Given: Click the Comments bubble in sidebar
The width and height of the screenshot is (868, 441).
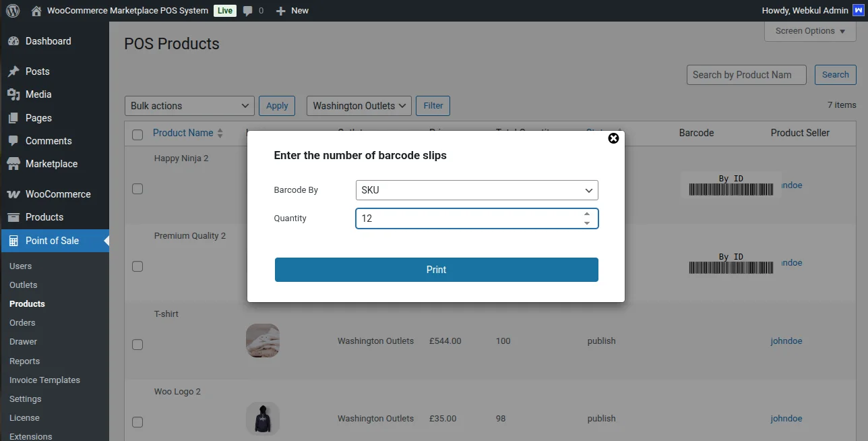Looking at the screenshot, I should pos(15,140).
